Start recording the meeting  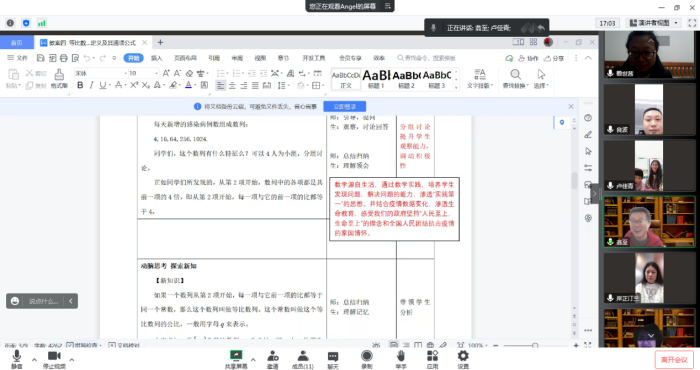367,360
